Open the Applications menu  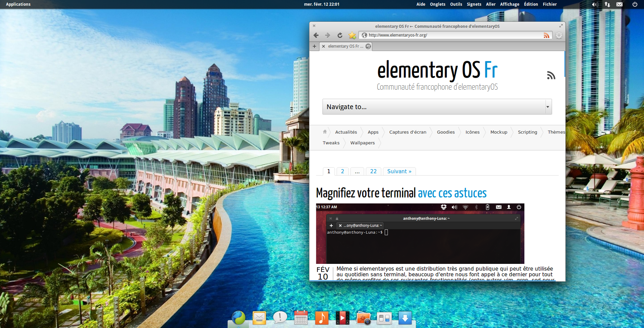coord(18,4)
